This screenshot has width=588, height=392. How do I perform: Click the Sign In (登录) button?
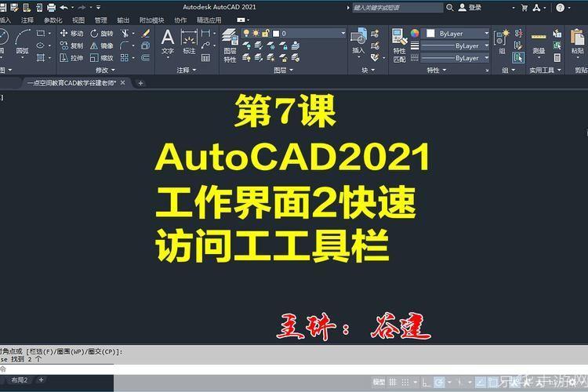point(470,7)
